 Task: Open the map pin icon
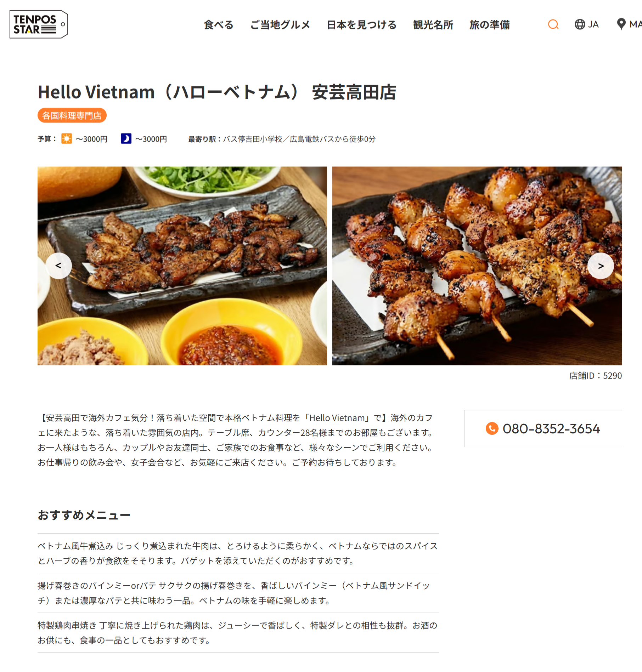point(621,24)
